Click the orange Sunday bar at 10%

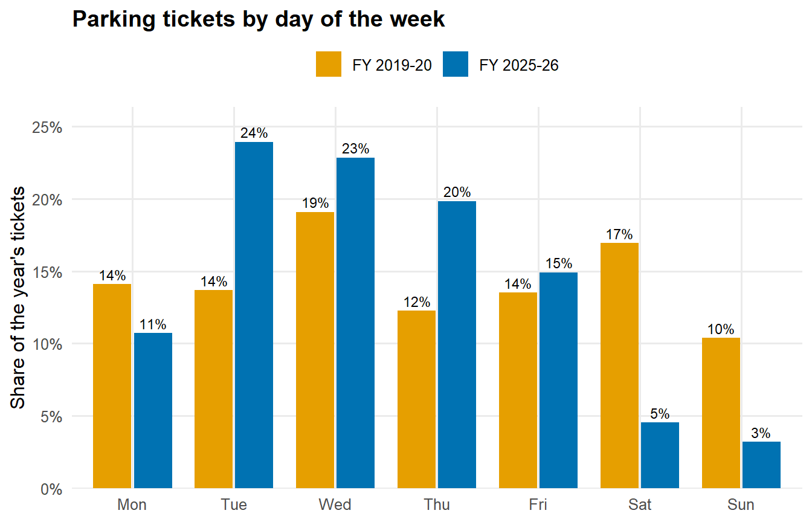pyautogui.click(x=721, y=413)
